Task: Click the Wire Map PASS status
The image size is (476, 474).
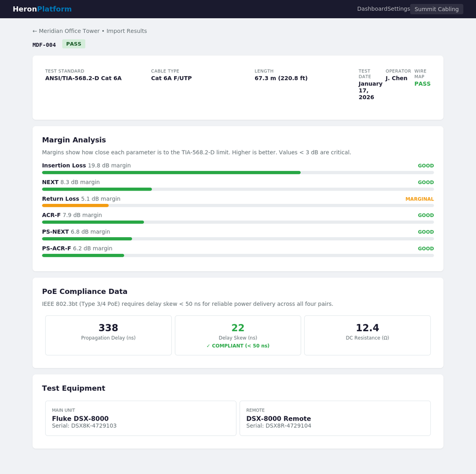Action: coord(422,83)
